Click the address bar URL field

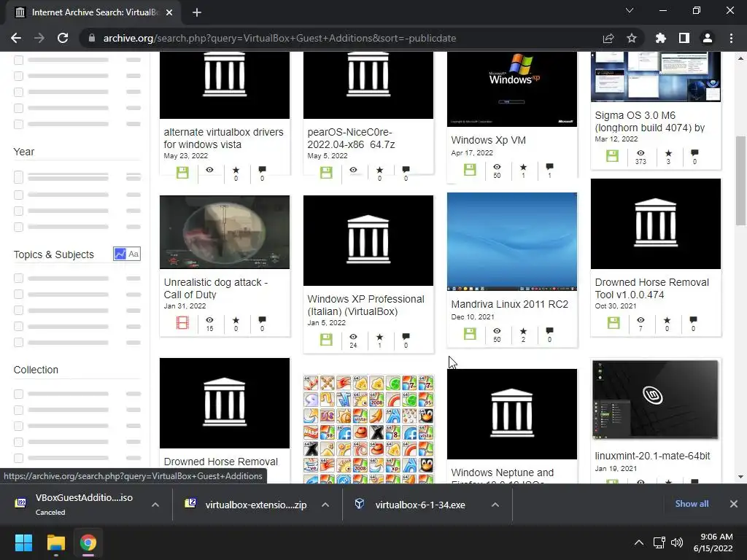coord(279,38)
